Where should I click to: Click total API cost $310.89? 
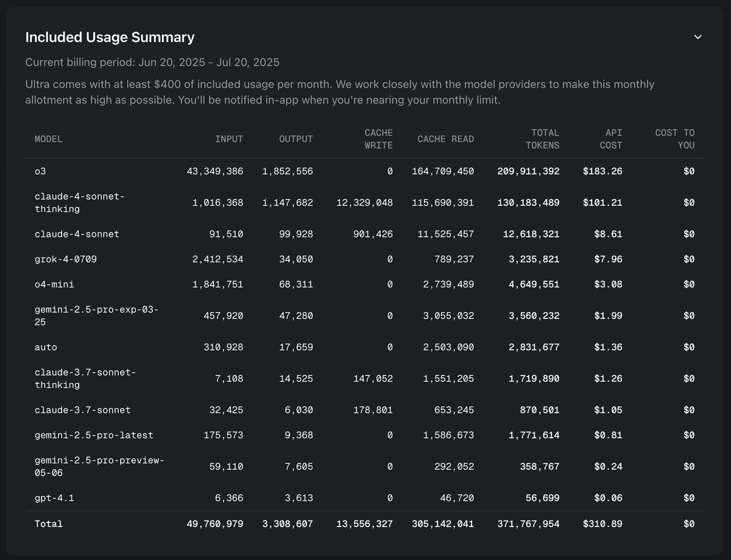602,523
